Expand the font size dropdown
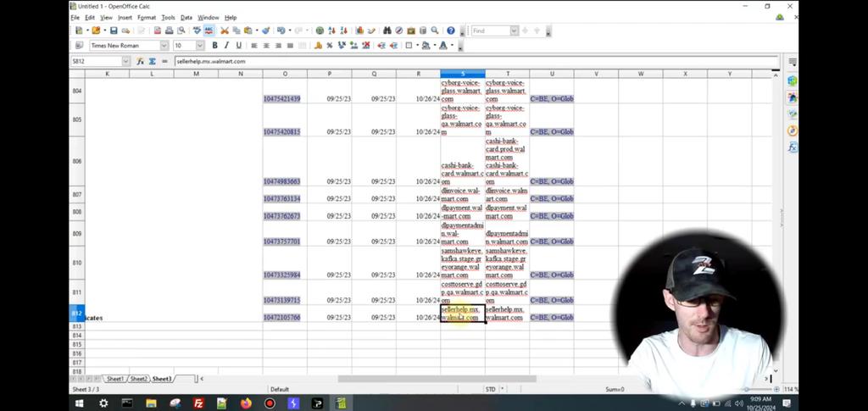 (x=200, y=46)
